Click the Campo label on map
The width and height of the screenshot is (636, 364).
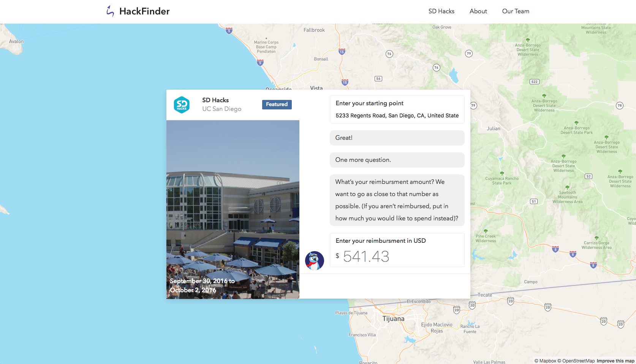531,282
